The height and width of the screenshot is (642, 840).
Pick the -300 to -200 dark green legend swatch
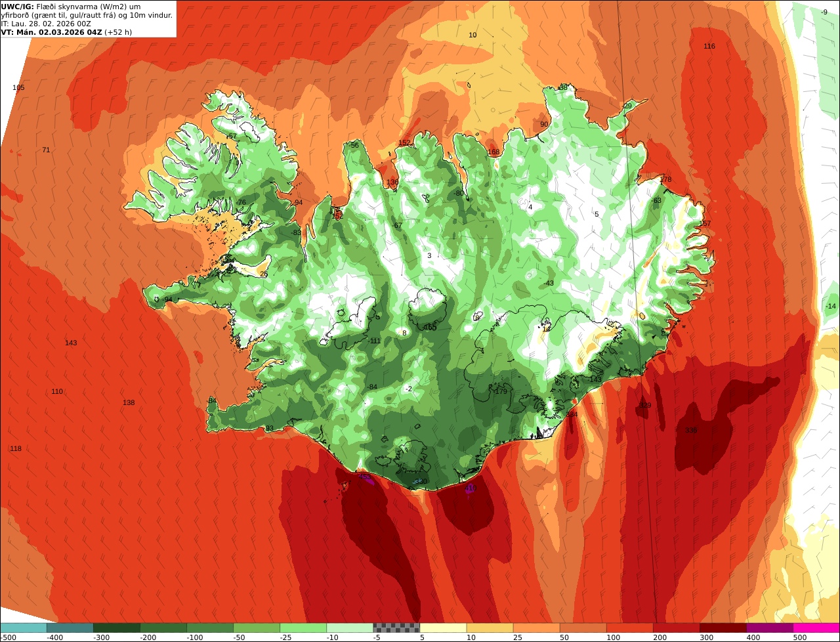116,628
